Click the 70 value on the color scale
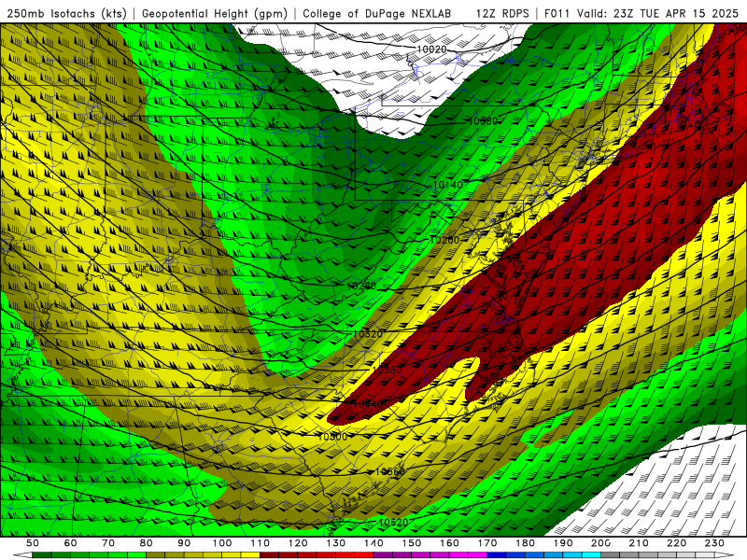 click(108, 543)
